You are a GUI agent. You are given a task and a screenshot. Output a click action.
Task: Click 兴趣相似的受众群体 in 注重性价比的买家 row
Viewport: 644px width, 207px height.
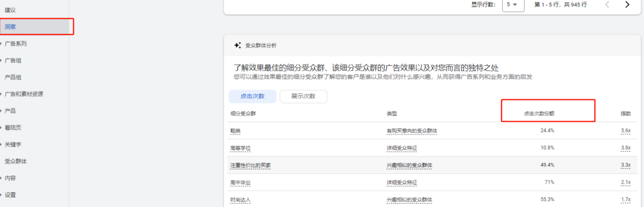(410, 165)
